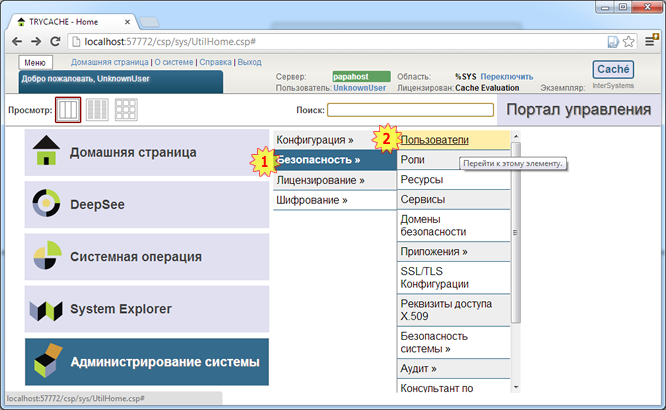Click the Выход link to log out
Screen dimensions: 666x410
tap(249, 62)
